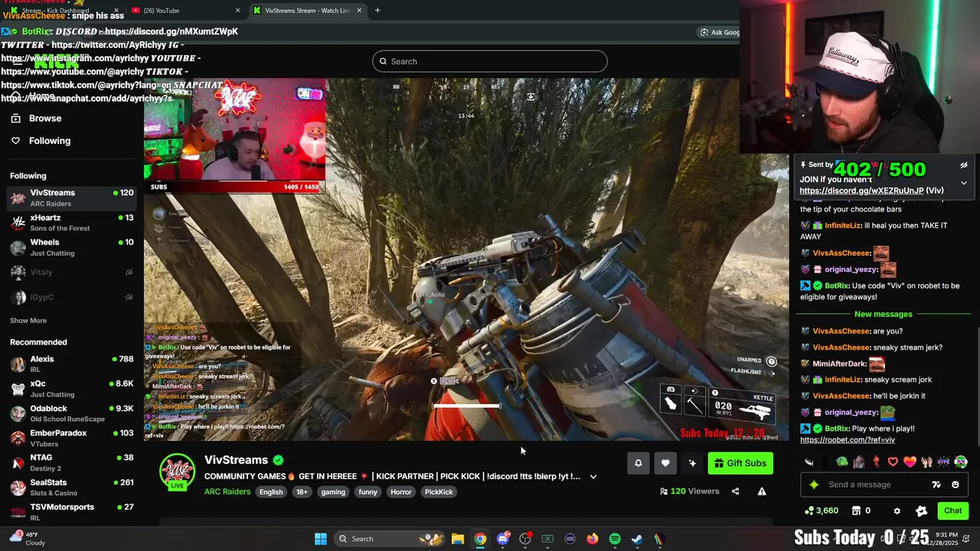Select EmberParadox in Recommended list

(70, 438)
